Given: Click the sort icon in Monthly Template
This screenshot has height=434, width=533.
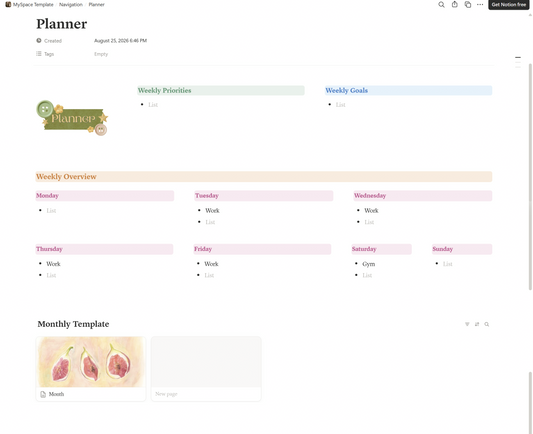Looking at the screenshot, I should point(477,324).
